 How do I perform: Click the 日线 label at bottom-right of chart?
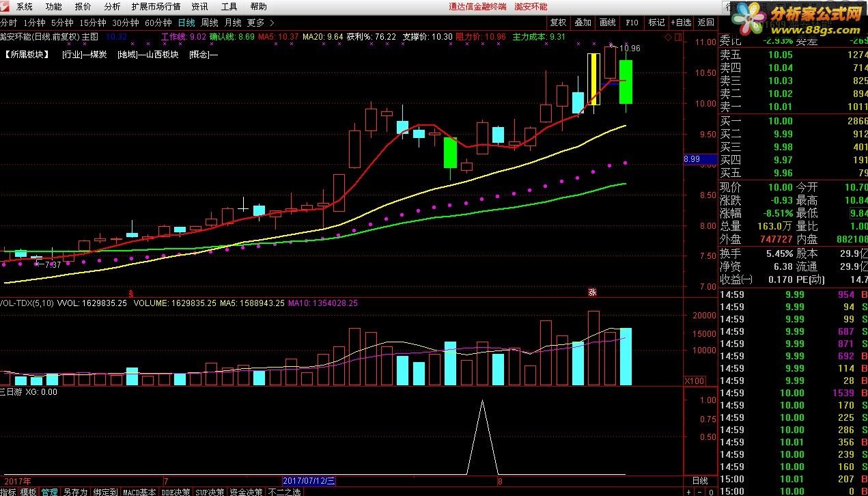[700, 480]
